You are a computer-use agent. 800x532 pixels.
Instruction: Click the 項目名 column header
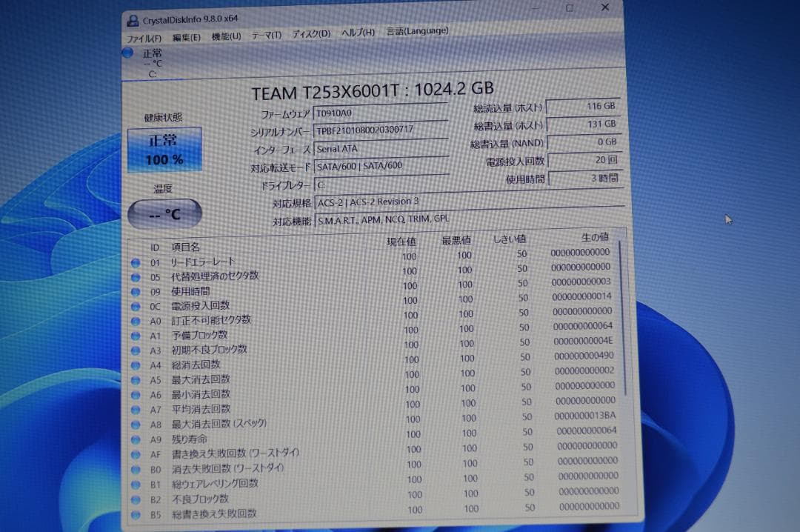185,247
